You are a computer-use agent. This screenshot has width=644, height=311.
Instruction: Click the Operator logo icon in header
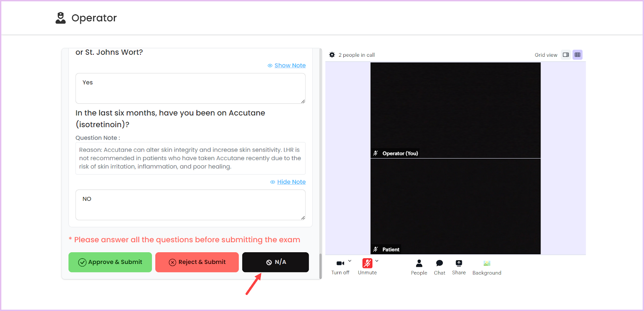61,18
